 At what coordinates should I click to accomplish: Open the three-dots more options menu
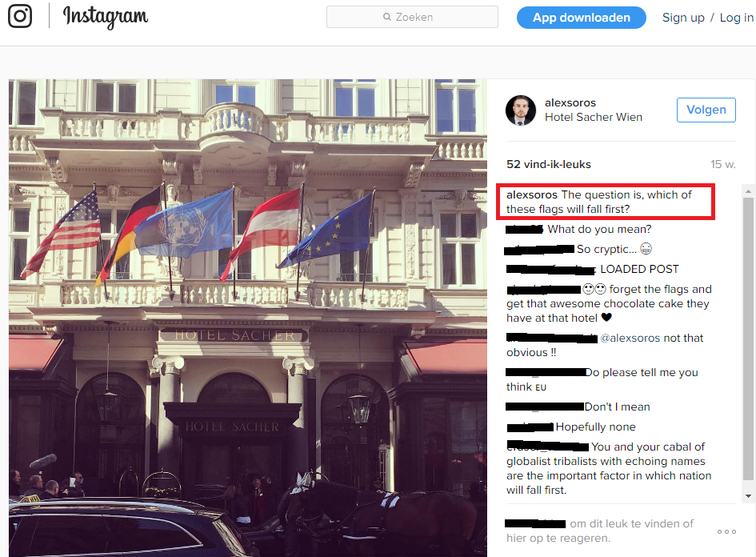point(726,531)
